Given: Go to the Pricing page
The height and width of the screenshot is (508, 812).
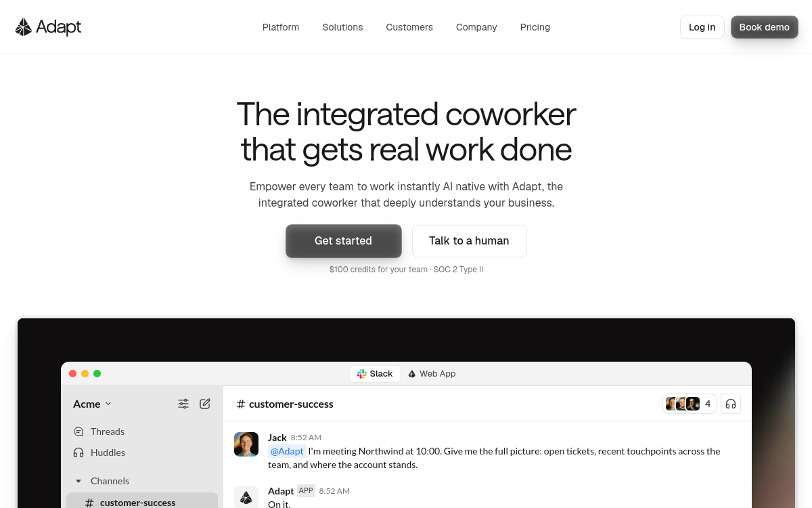Looking at the screenshot, I should 535,27.
